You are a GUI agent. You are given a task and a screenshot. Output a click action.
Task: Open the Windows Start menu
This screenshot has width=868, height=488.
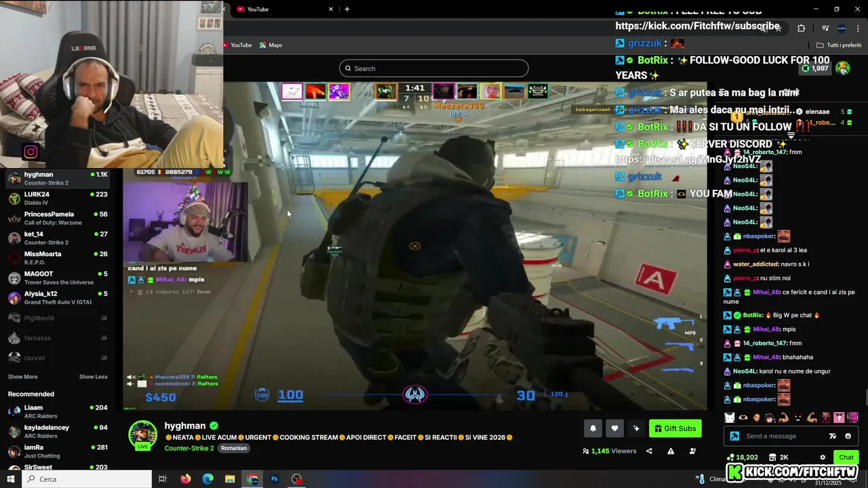[x=11, y=479]
